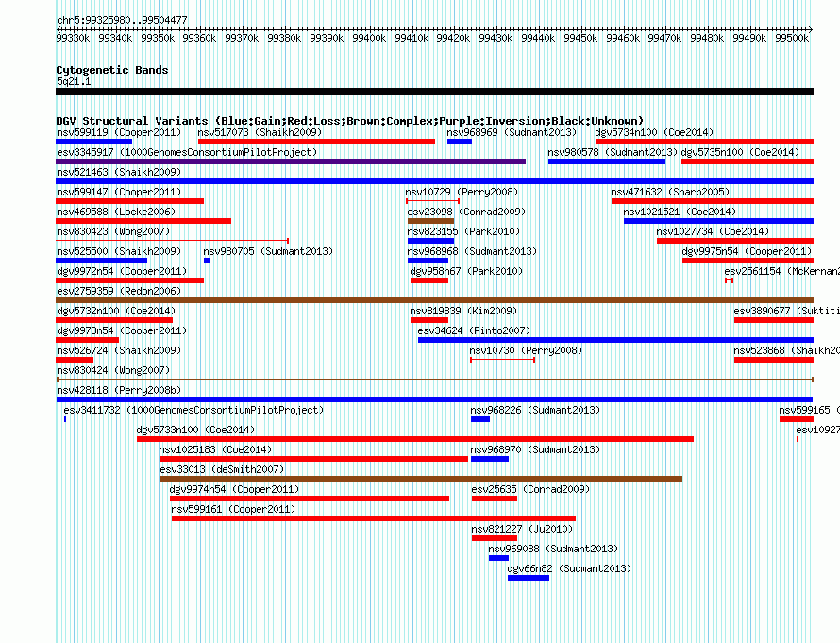Select the esv25635 (Conrad2009) label
Image resolution: width=840 pixels, height=643 pixels.
[530, 489]
